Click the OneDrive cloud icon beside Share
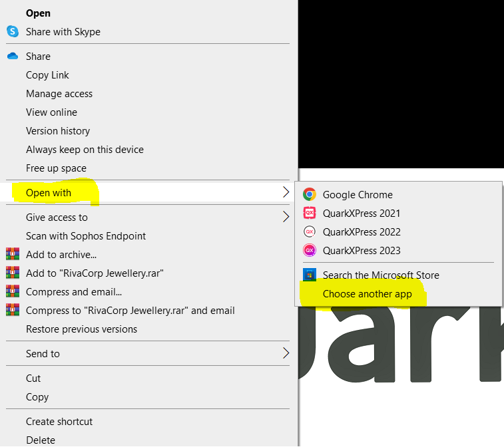The width and height of the screenshot is (504, 447). (13, 56)
